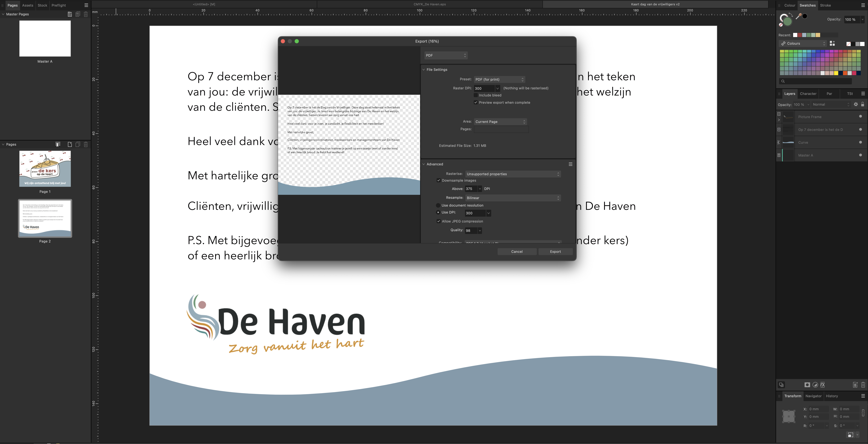Add a new master page
The height and width of the screenshot is (444, 868).
click(70, 14)
